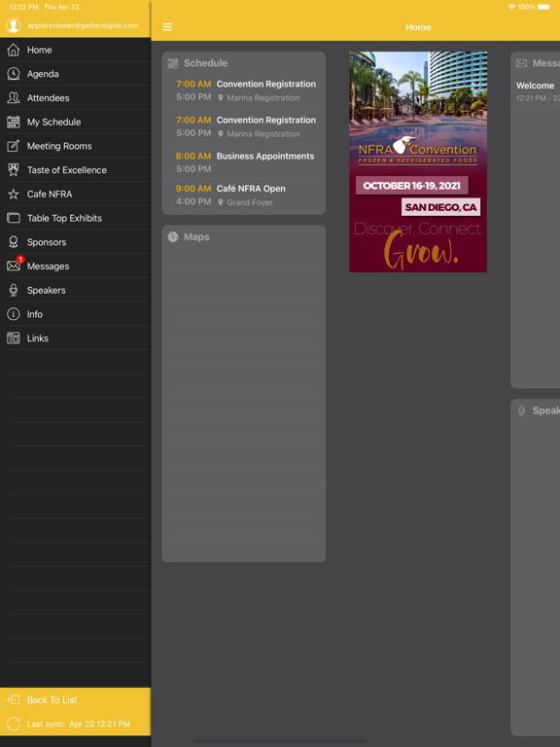Tap the My Schedule calendar icon
560x747 pixels.
coord(14,122)
